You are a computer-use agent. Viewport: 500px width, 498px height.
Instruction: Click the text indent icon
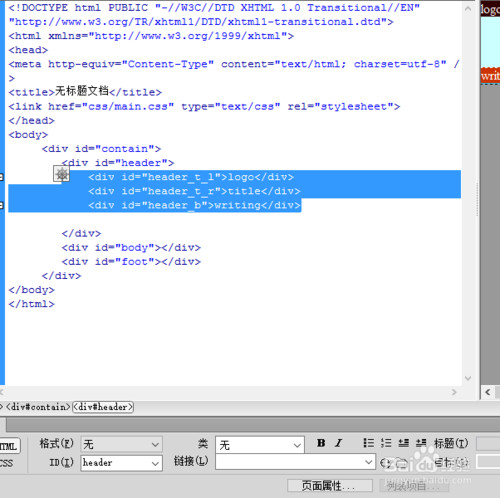pos(421,443)
